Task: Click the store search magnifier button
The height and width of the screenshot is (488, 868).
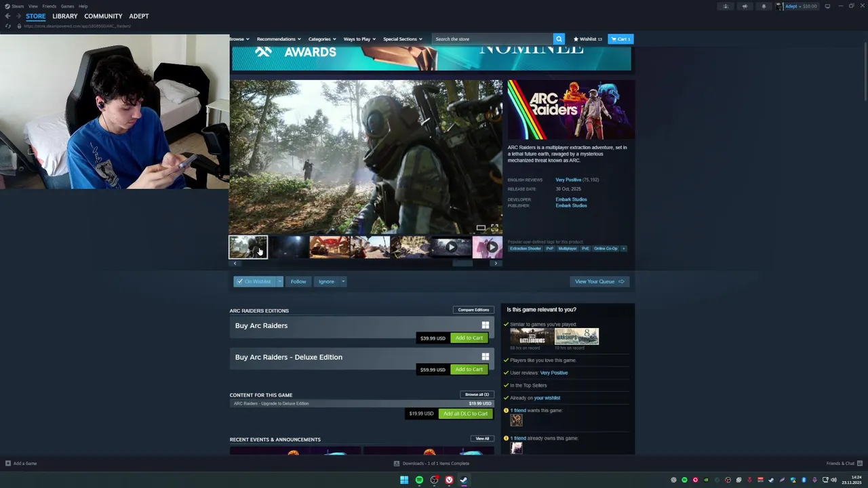Action: click(x=559, y=39)
